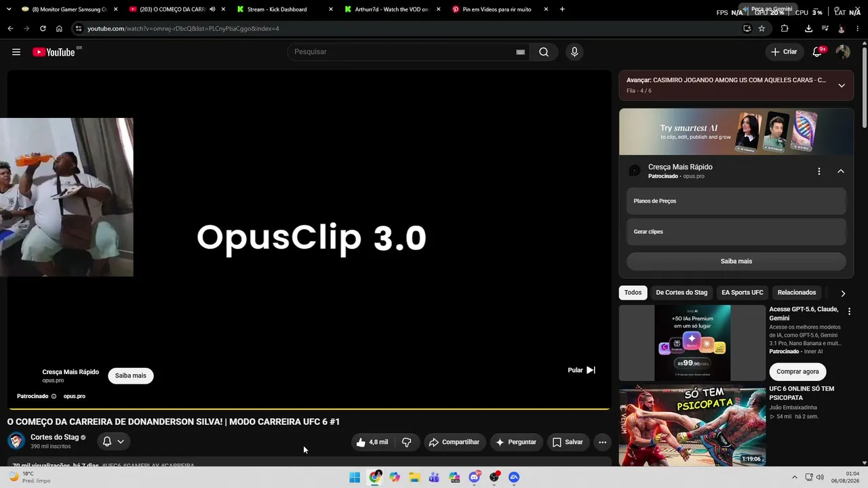Open the Criar create menu
The height and width of the screenshot is (488, 868).
[784, 52]
